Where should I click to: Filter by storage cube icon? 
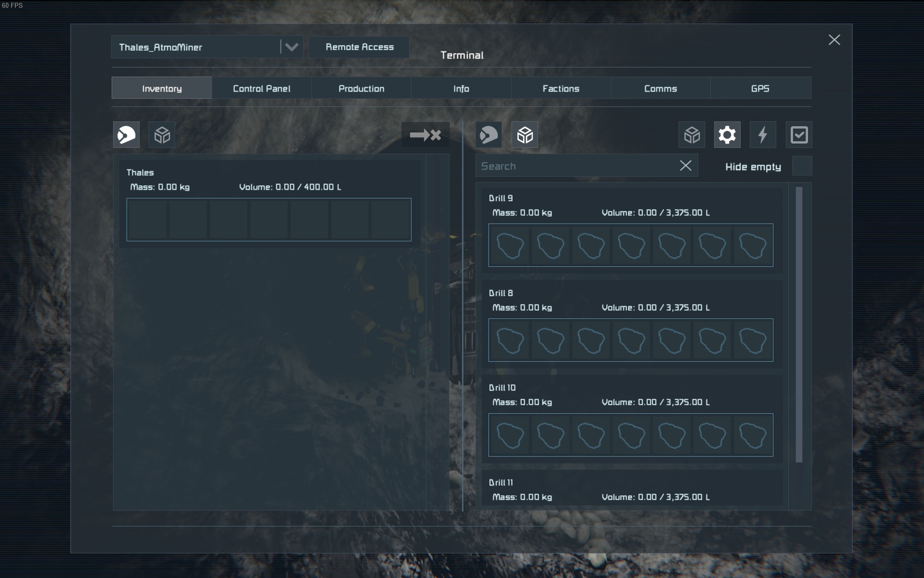click(x=692, y=135)
